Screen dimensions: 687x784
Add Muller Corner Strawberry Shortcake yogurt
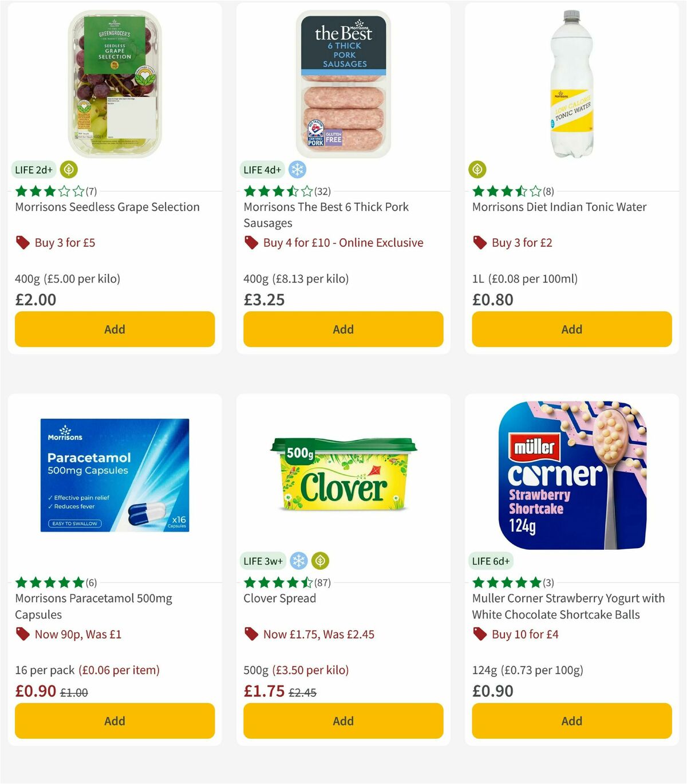coord(571,721)
